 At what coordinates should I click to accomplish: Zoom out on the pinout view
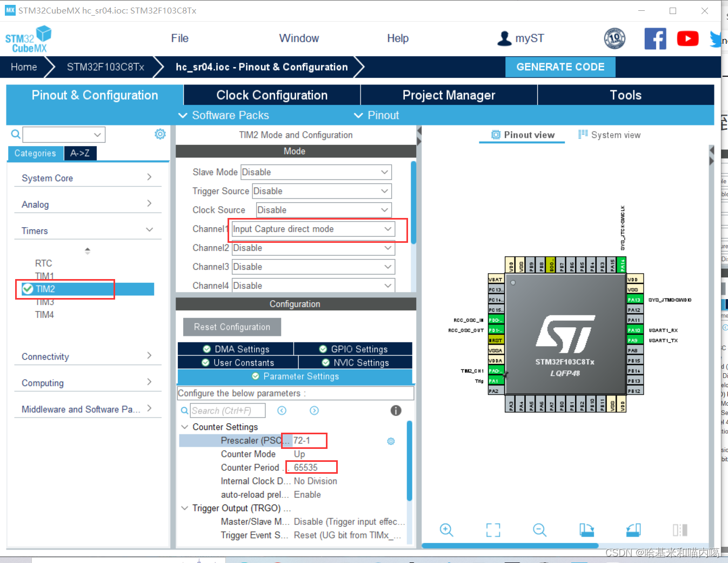point(539,530)
